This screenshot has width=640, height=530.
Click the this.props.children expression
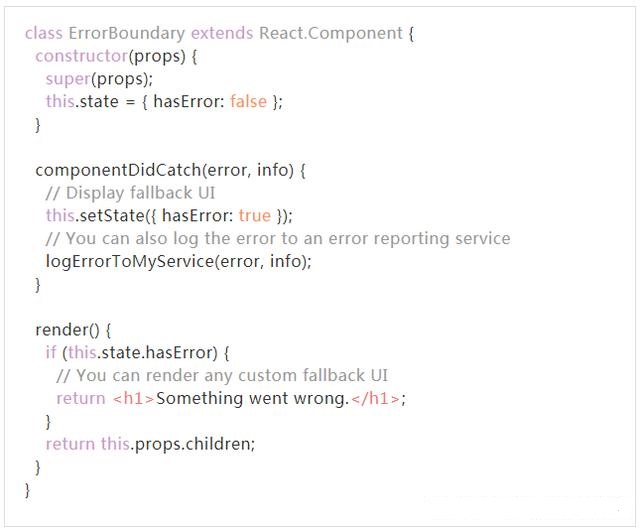point(177,443)
